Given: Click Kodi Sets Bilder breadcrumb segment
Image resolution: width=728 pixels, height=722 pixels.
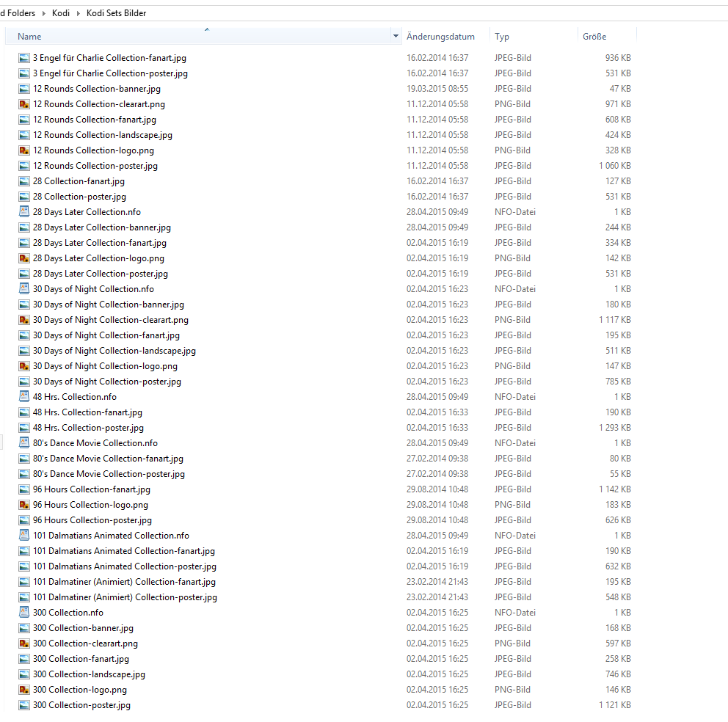Looking at the screenshot, I should pyautogui.click(x=116, y=13).
